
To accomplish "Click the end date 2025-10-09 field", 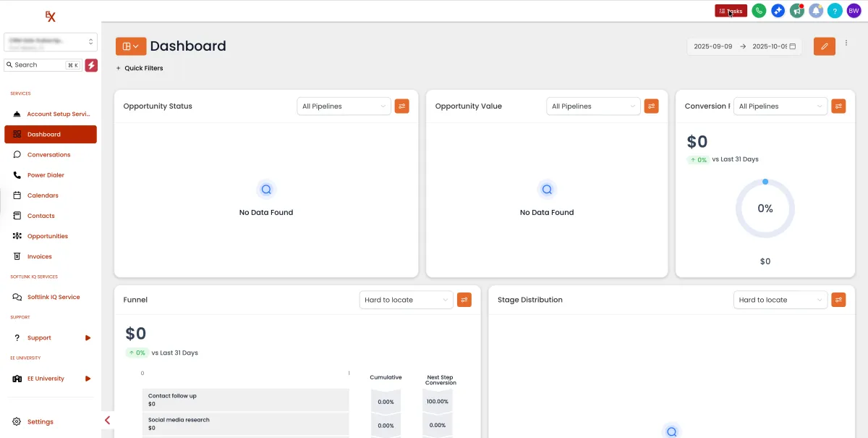I will 769,46.
